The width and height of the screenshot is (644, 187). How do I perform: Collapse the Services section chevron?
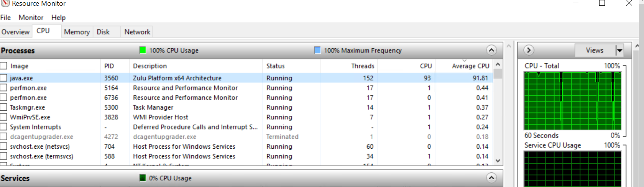point(491,178)
